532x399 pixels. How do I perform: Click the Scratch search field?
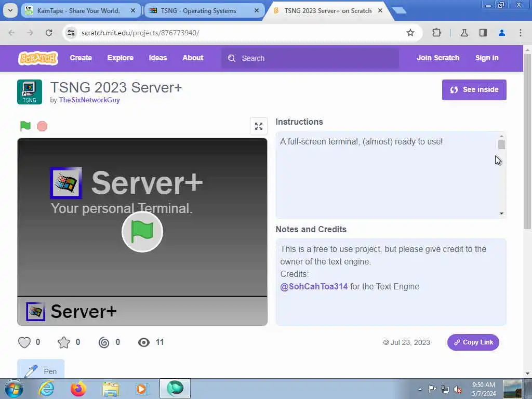point(310,58)
